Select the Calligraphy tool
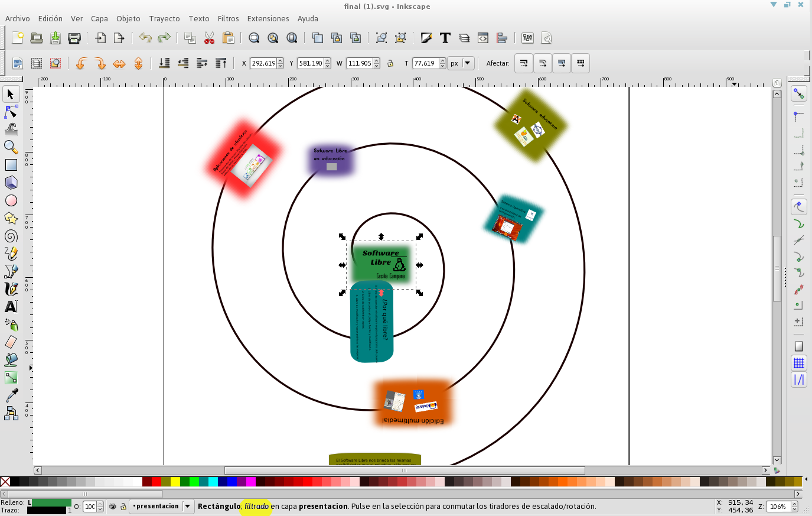 (x=11, y=289)
